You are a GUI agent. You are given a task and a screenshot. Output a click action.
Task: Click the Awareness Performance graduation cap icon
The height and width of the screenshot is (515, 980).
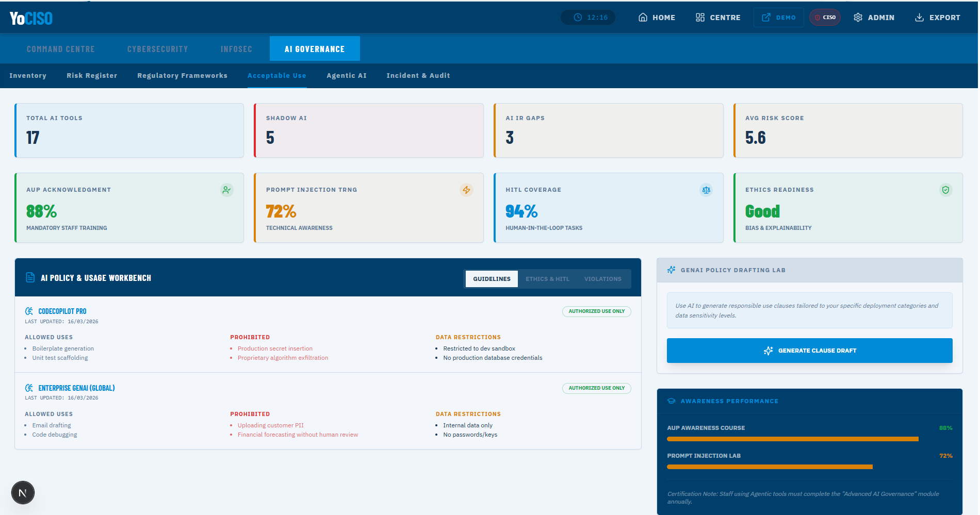tap(671, 401)
